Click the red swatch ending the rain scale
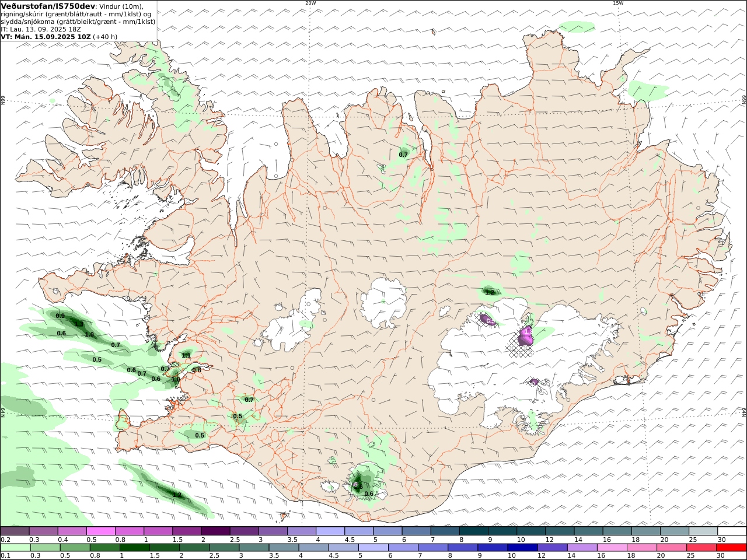The height and width of the screenshot is (560, 747). point(731,548)
